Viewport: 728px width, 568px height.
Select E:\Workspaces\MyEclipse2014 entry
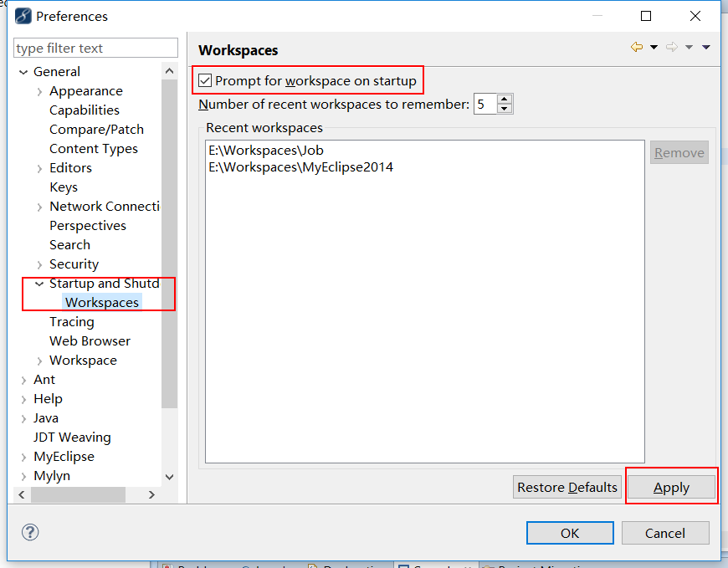pos(301,167)
